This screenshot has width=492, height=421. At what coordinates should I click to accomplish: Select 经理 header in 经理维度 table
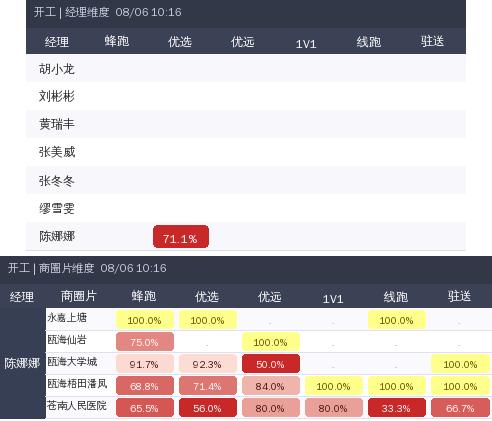point(57,42)
